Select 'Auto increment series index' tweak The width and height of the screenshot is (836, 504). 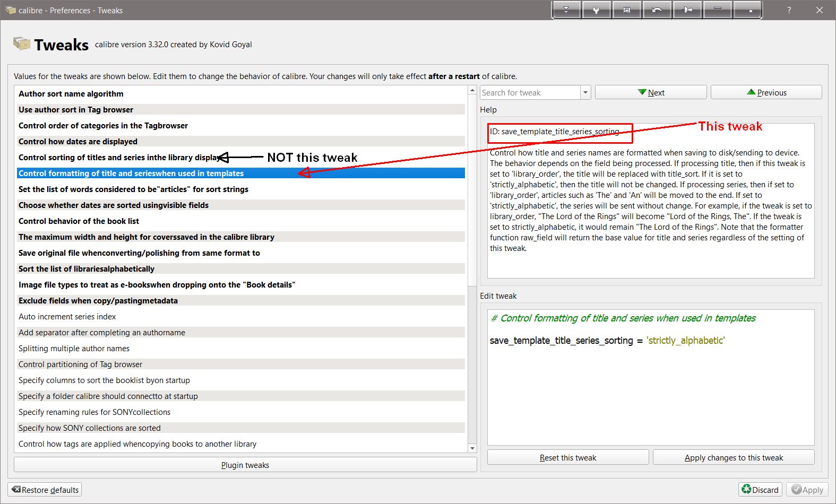pyautogui.click(x=241, y=317)
